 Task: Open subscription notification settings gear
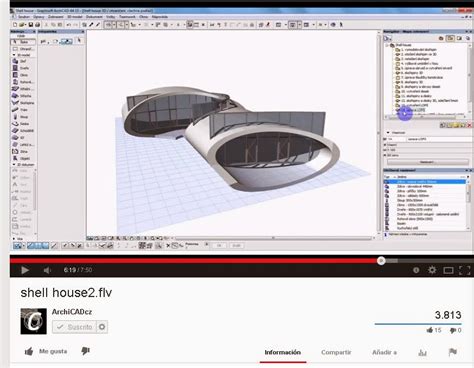click(x=102, y=327)
